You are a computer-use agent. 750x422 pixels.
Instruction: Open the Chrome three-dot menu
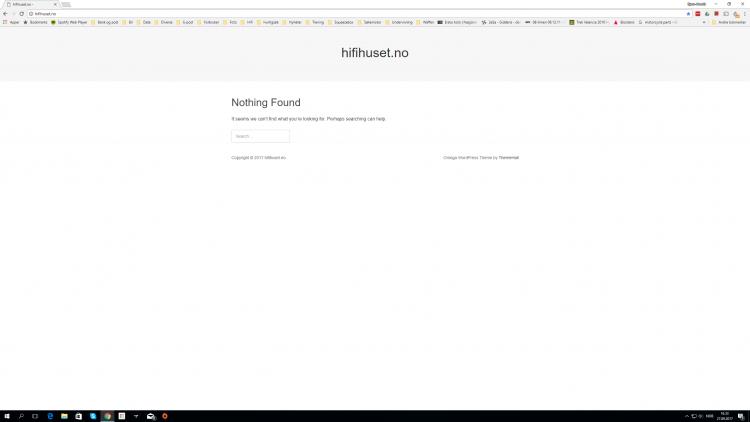click(x=745, y=14)
